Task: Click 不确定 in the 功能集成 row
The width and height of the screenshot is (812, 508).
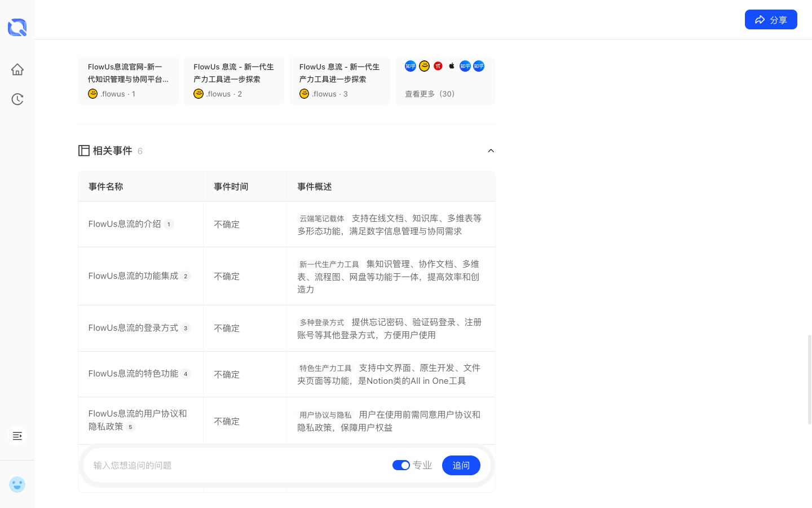Action: [x=227, y=277]
